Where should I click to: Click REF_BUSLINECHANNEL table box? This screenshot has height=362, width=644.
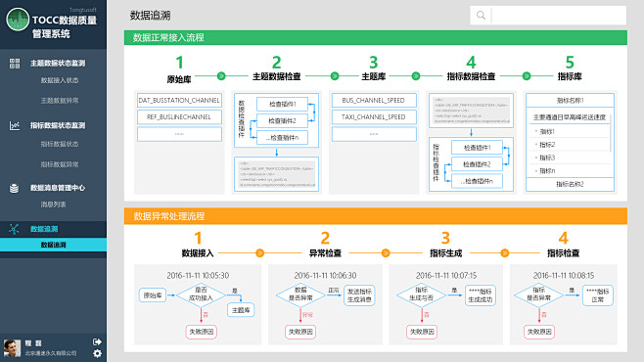pos(179,117)
